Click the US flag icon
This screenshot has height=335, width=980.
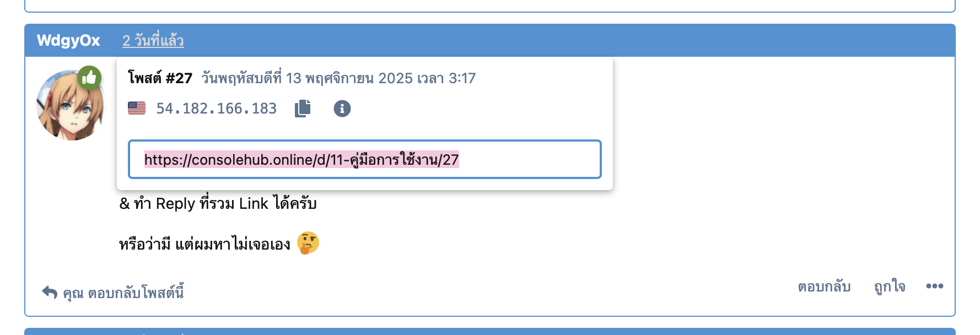tap(137, 109)
